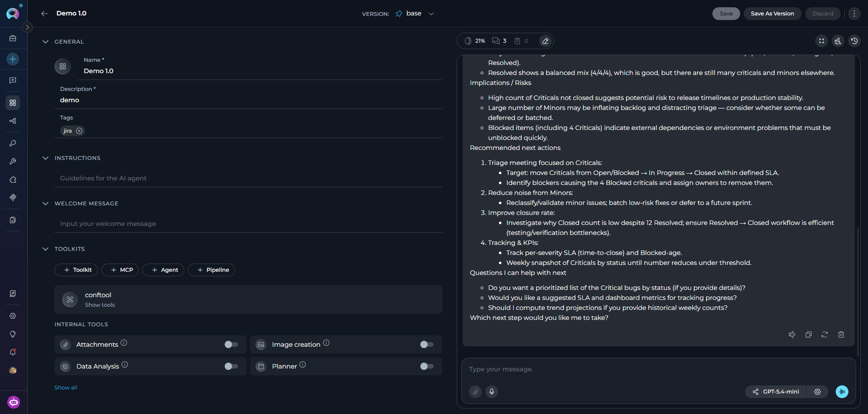This screenshot has width=868, height=414.
Task: Click the fullscreen chat icon
Action: pyautogui.click(x=822, y=41)
